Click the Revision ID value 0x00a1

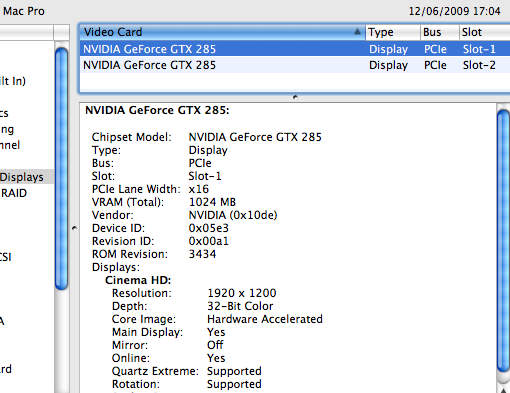click(x=209, y=241)
